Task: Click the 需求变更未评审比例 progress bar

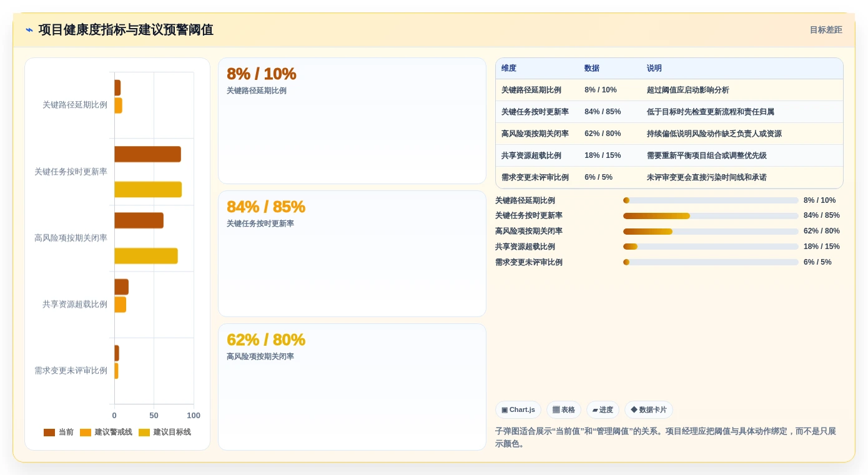Action: tap(711, 262)
